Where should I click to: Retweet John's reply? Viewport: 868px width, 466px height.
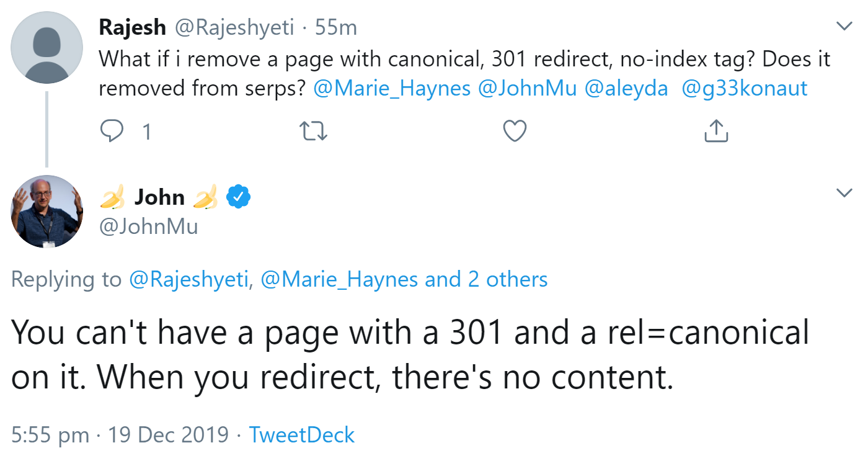click(x=313, y=131)
